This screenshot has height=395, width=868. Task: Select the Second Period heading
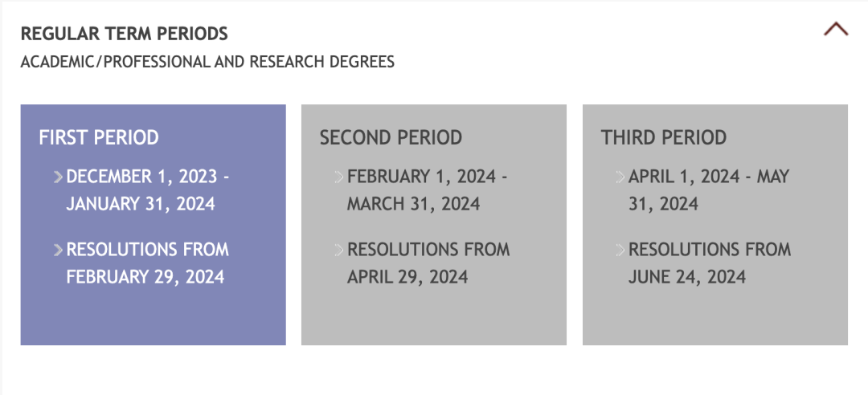pos(391,137)
